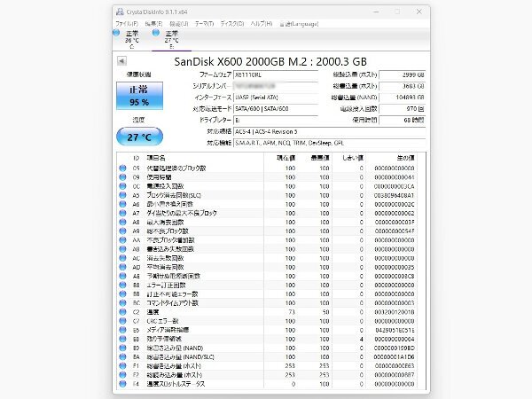This screenshot has height=399, width=532.
Task: Click status icon of row E8 残り予備領域
Action: (x=122, y=339)
